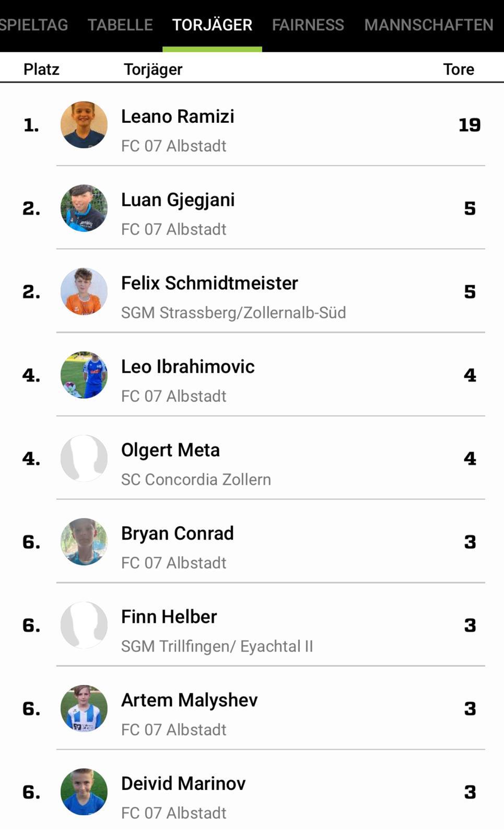Switch to the Mannschaften tab
504x836 pixels.
point(428,25)
